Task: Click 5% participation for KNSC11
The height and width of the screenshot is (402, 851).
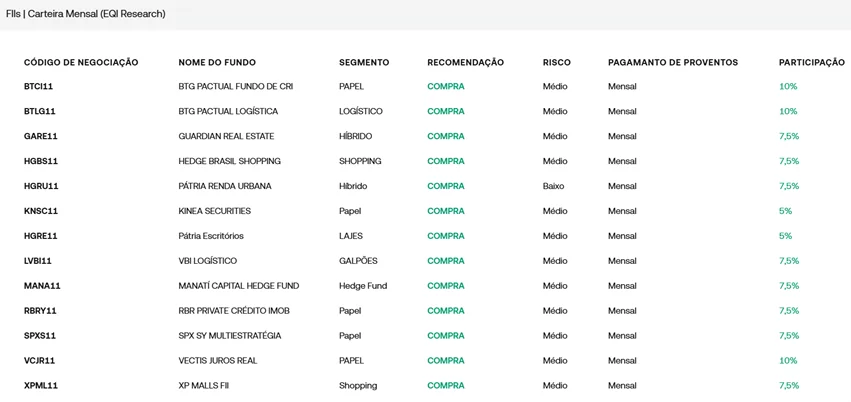Action: tap(785, 211)
